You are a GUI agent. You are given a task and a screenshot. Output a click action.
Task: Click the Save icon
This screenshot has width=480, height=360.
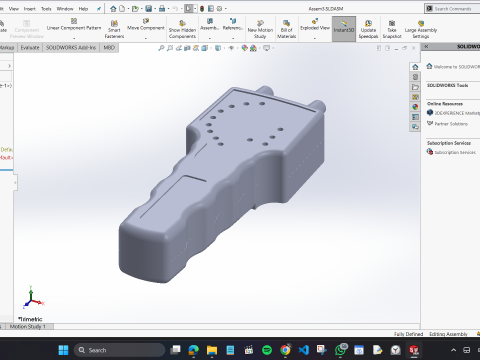coord(149,9)
